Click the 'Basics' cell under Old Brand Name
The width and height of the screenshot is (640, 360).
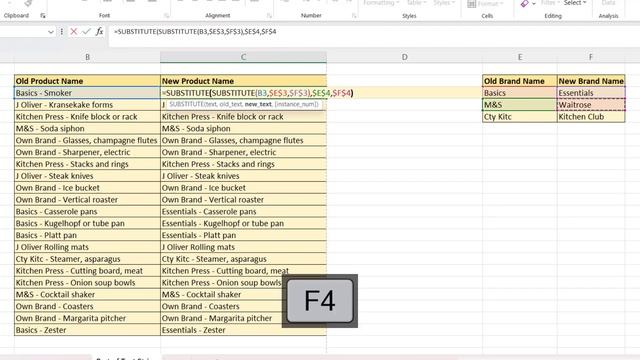(520, 93)
